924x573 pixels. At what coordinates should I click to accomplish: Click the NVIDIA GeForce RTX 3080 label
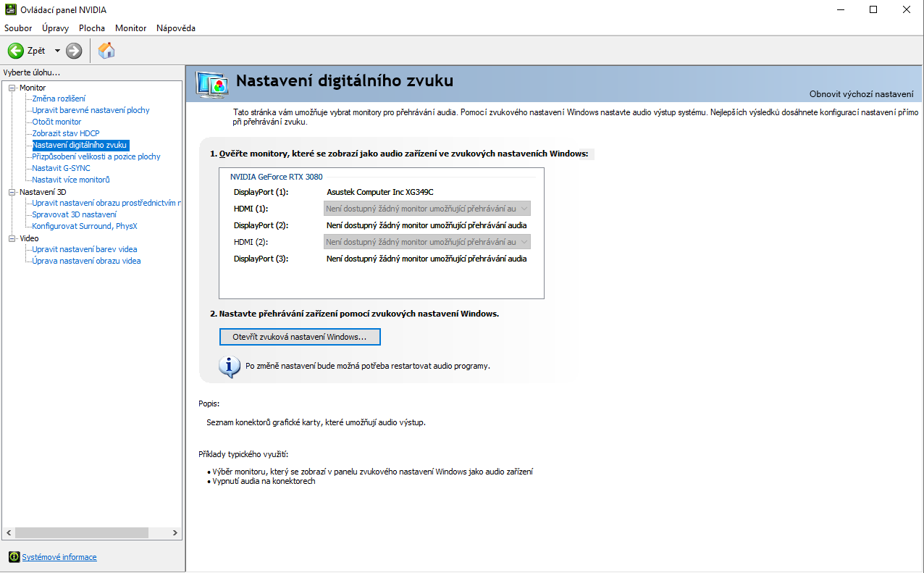pos(277,176)
